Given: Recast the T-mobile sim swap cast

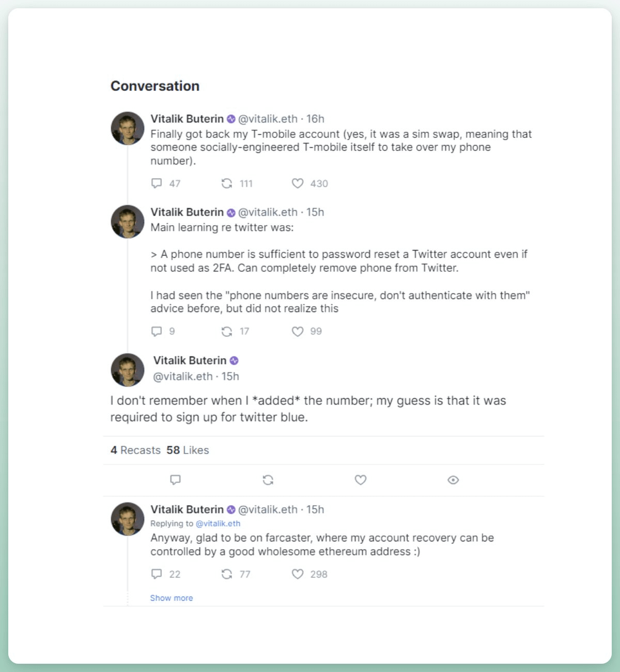Looking at the screenshot, I should click(x=227, y=183).
